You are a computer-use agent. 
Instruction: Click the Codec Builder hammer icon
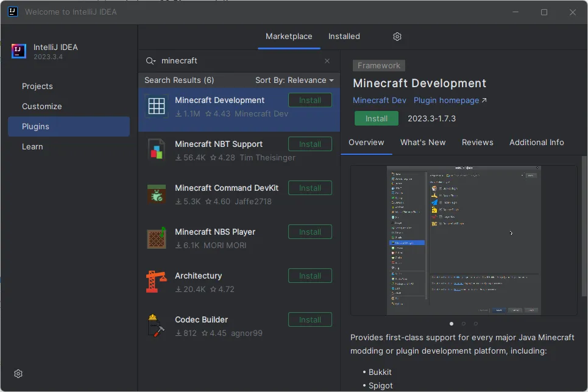point(157,326)
